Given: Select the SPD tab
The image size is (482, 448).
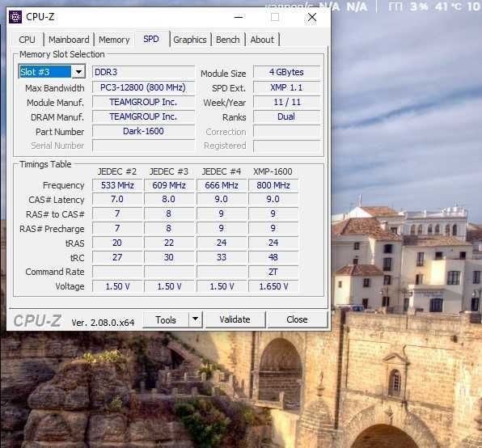Looking at the screenshot, I should (151, 39).
